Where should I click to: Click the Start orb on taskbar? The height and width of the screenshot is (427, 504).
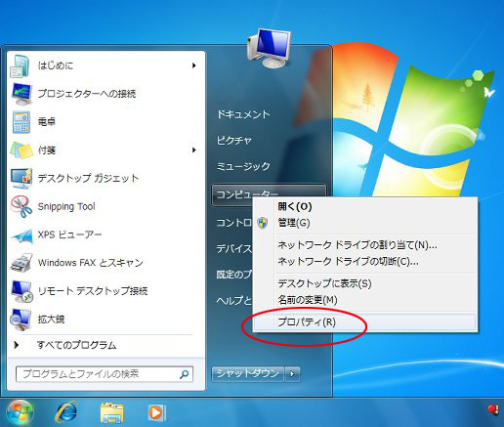(21, 412)
